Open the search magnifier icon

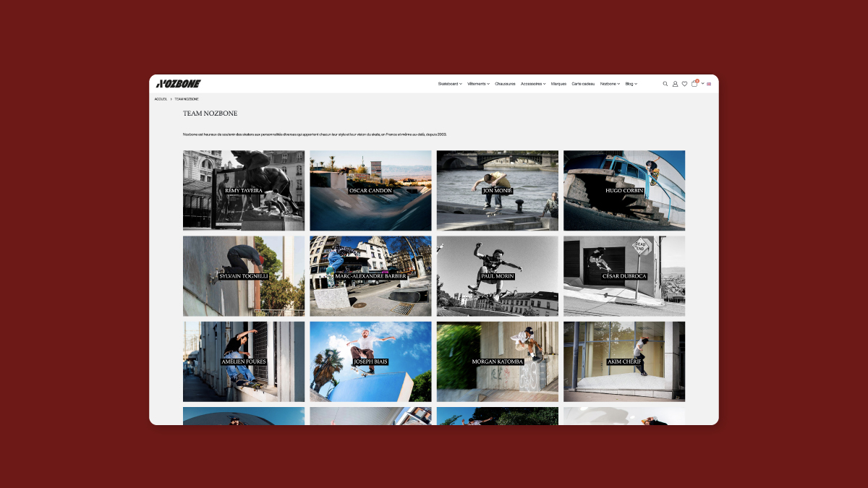665,84
